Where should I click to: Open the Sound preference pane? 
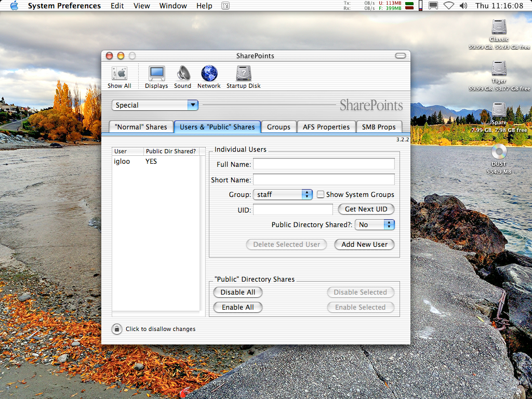(183, 77)
